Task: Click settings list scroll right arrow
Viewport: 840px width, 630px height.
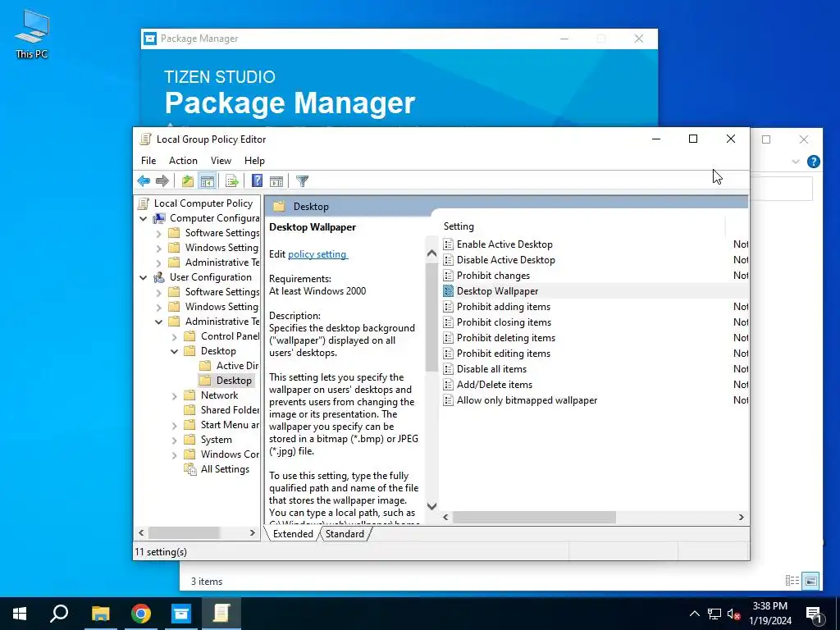Action: click(x=741, y=517)
